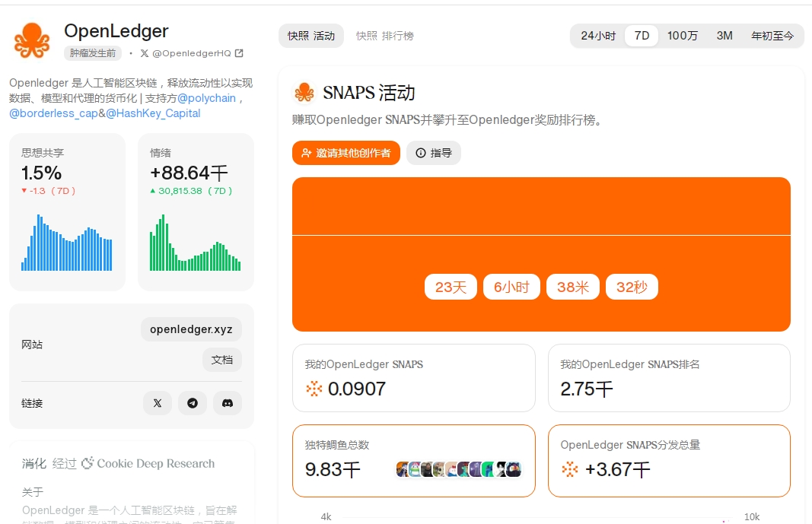
Task: Click the +88.64千 sentiment value
Action: (x=189, y=173)
